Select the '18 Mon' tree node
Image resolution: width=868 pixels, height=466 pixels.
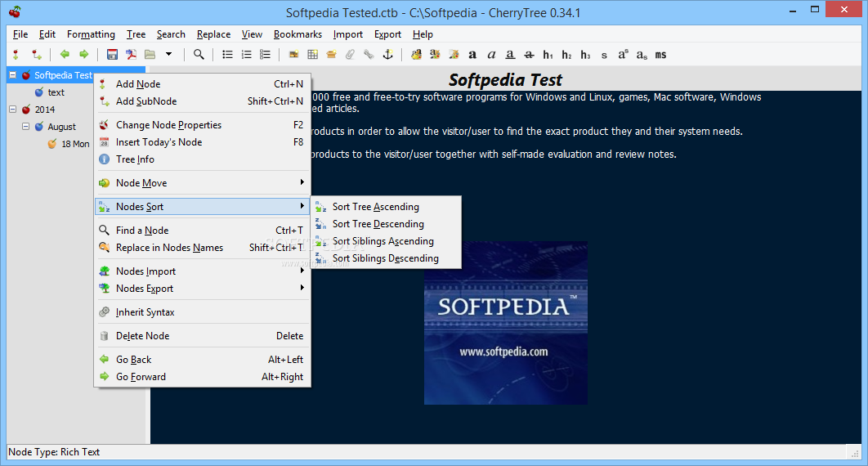point(75,144)
